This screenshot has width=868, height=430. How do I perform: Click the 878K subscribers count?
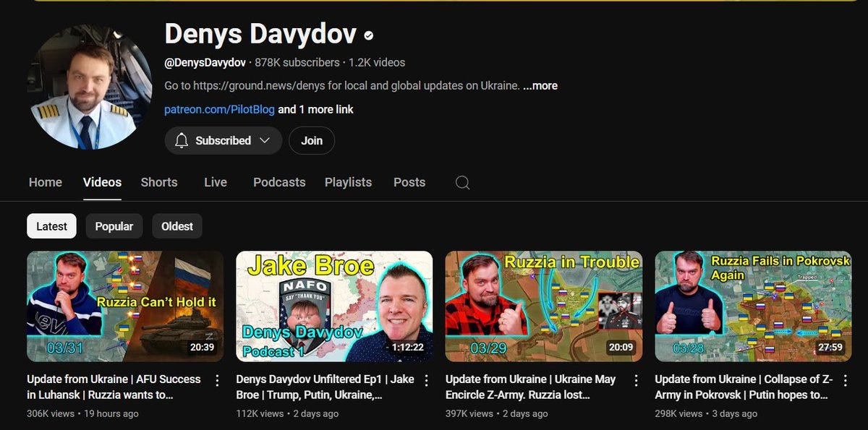[x=297, y=62]
